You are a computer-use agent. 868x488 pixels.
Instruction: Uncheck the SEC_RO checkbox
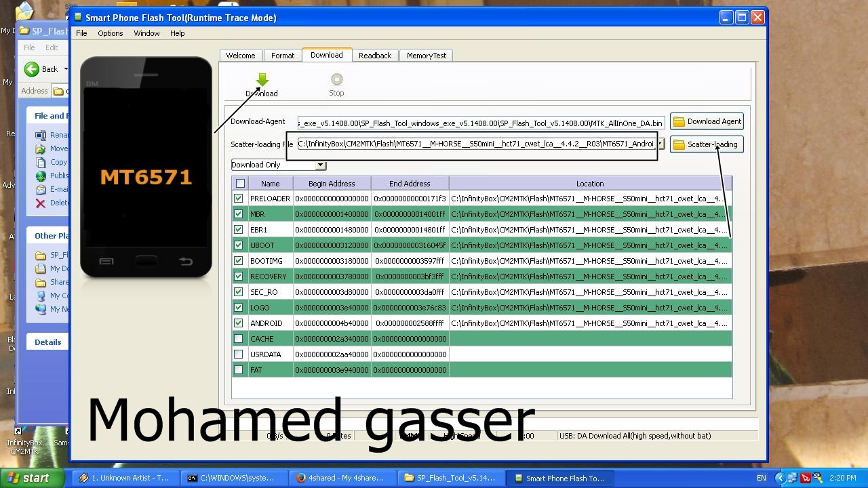[239, 292]
